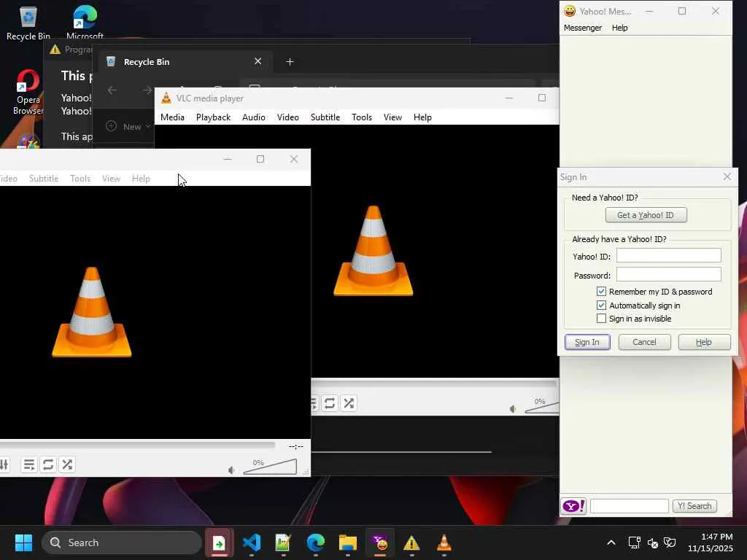Adjust volume slider in front VLC window
Viewport: 747px width, 560px height.
coord(270,467)
